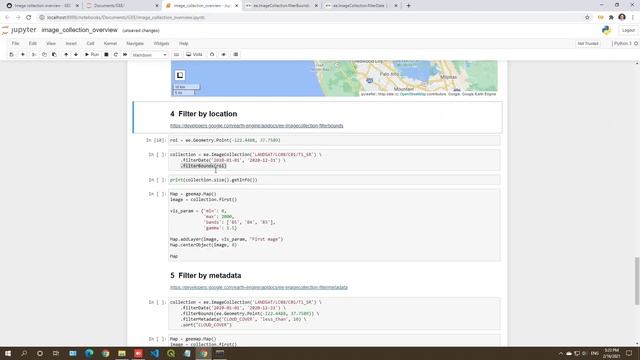
Task: Open the Windows Start menu
Action: tap(7, 353)
